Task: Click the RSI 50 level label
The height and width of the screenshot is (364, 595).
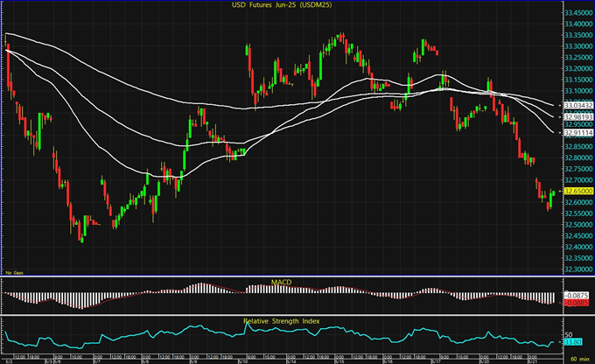Action: click(568, 334)
